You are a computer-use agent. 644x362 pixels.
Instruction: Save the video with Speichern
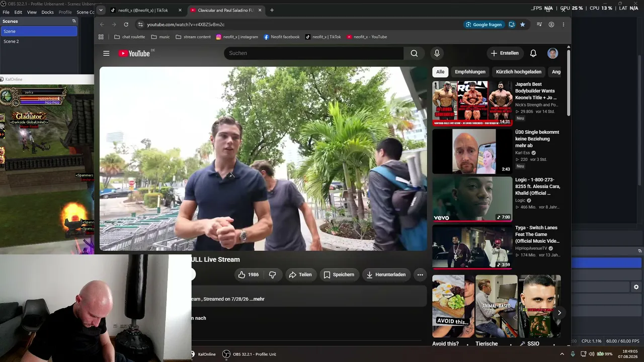[x=339, y=275]
